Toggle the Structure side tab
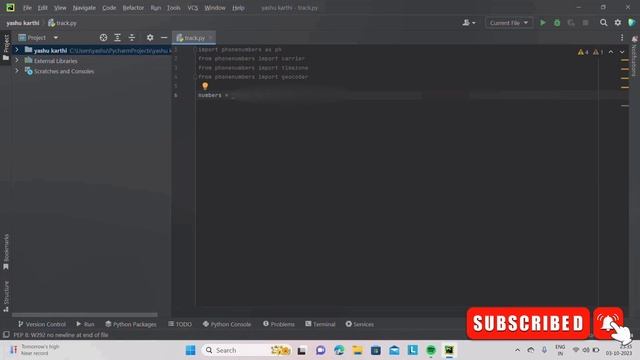The width and height of the screenshot is (640, 360). [6, 297]
